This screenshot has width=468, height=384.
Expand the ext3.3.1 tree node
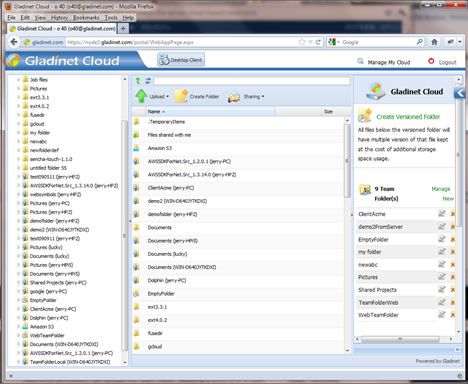pos(18,97)
